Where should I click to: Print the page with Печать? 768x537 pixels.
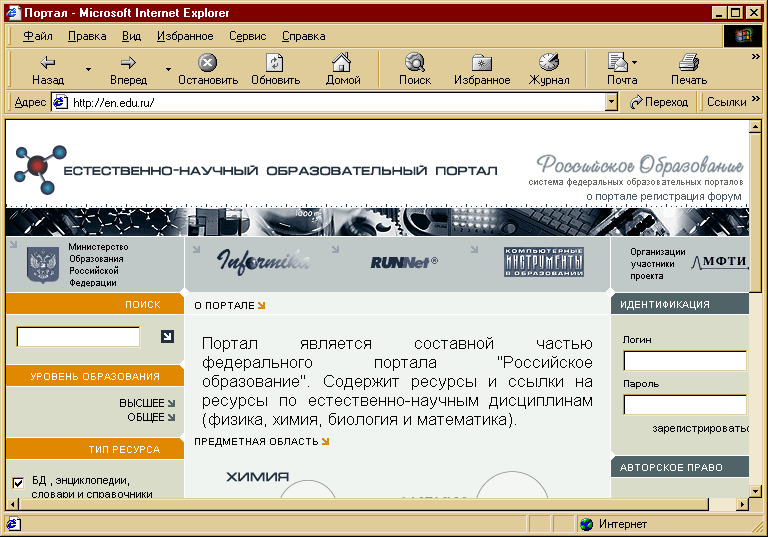pos(689,69)
